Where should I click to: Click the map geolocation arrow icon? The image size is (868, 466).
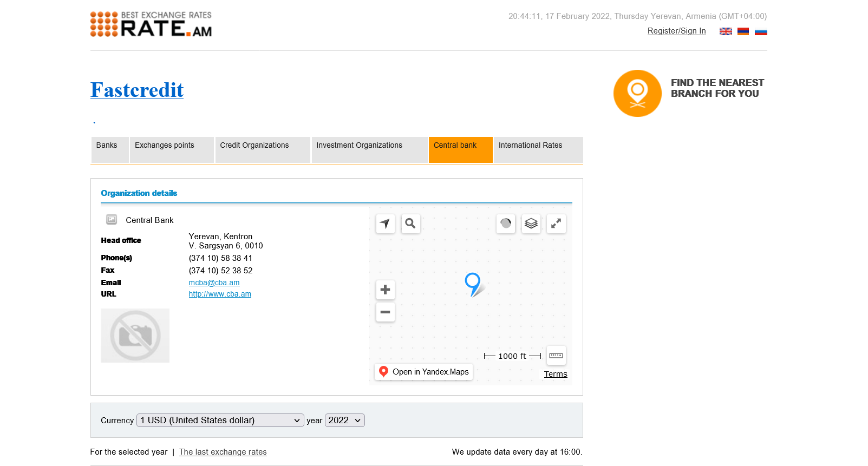click(385, 224)
